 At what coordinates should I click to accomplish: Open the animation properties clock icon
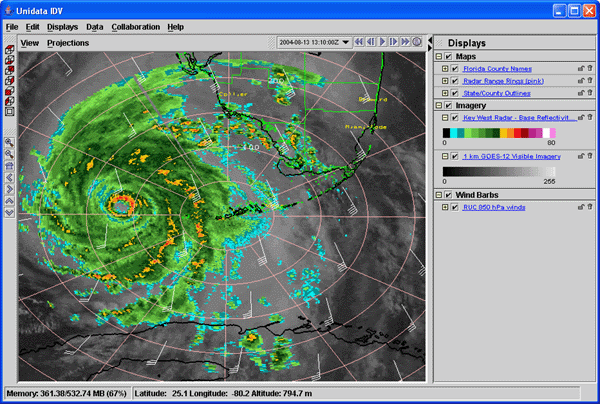[417, 42]
